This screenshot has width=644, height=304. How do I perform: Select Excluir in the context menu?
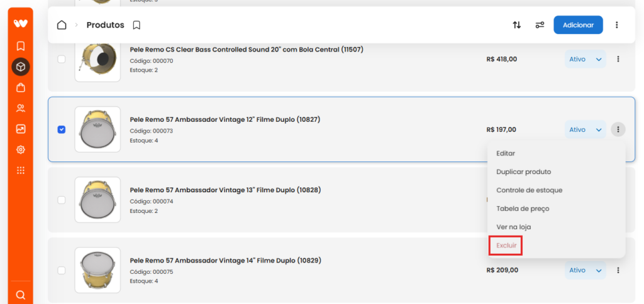point(506,246)
